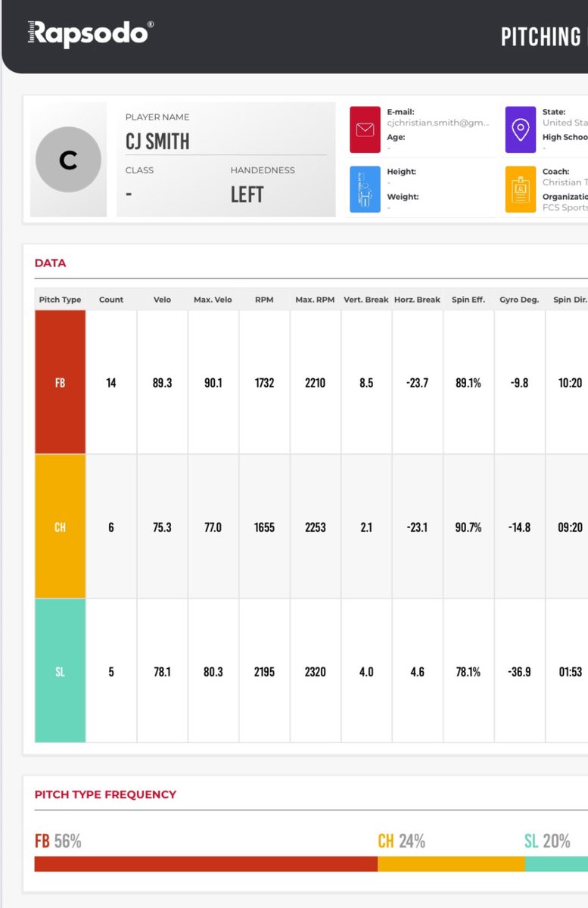This screenshot has height=908, width=588.
Task: Click the fastball gyro degree -9.8
Action: coord(519,383)
